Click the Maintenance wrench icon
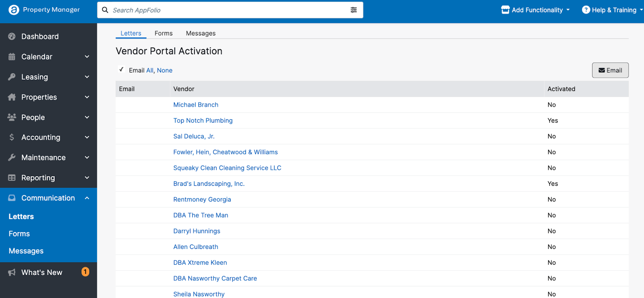 point(12,157)
